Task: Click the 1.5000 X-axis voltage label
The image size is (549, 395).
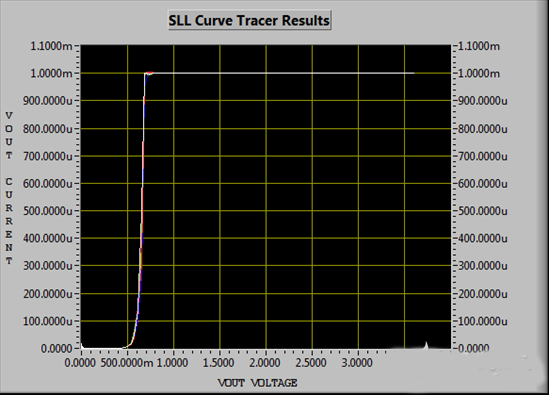Action: [218, 363]
